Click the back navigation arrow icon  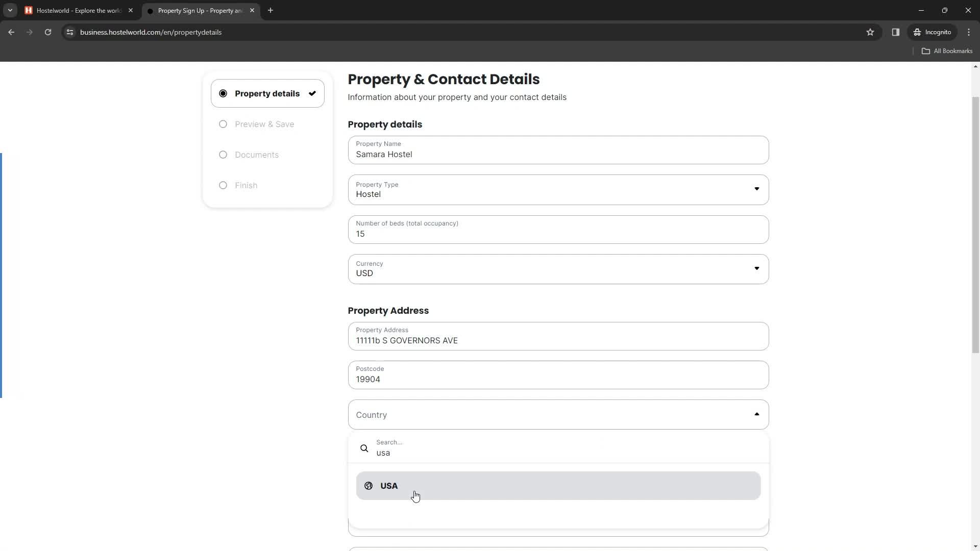pos(11,32)
